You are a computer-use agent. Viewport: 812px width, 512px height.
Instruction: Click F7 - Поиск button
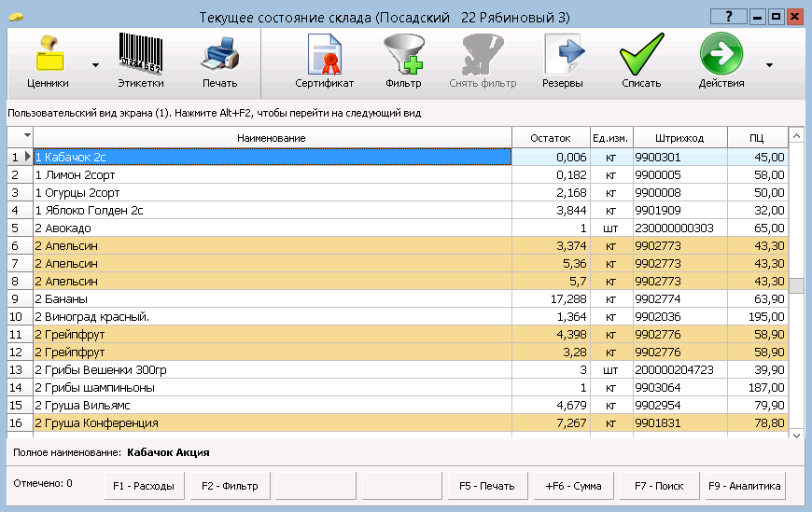[659, 486]
